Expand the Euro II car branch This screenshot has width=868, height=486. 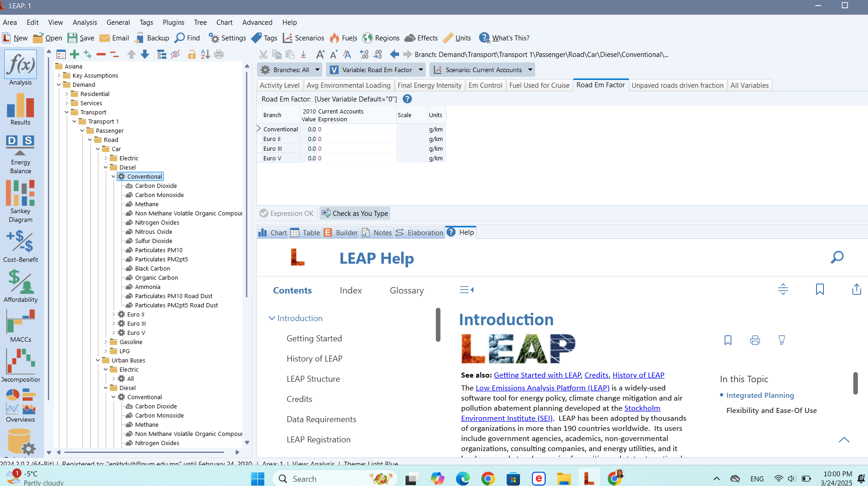(114, 314)
